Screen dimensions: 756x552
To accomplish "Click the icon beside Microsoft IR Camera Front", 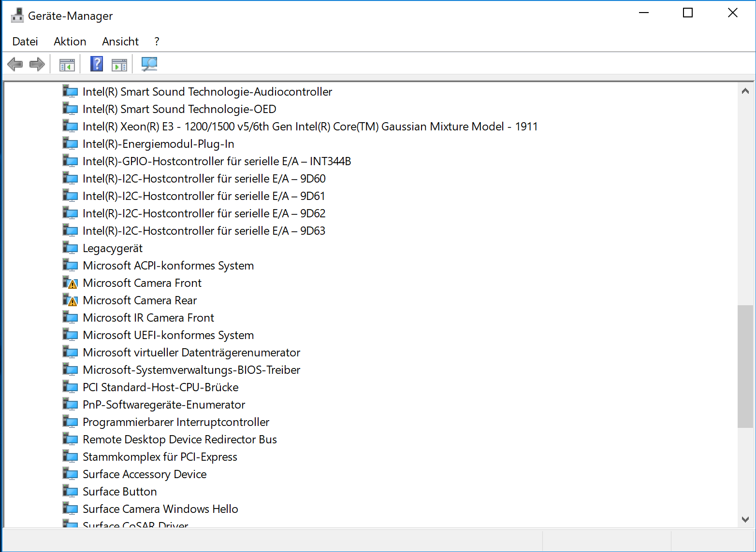I will pos(70,317).
